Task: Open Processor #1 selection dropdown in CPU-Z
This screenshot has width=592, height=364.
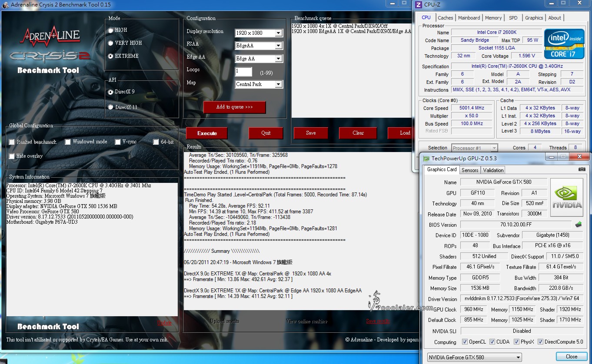Action: coord(475,148)
